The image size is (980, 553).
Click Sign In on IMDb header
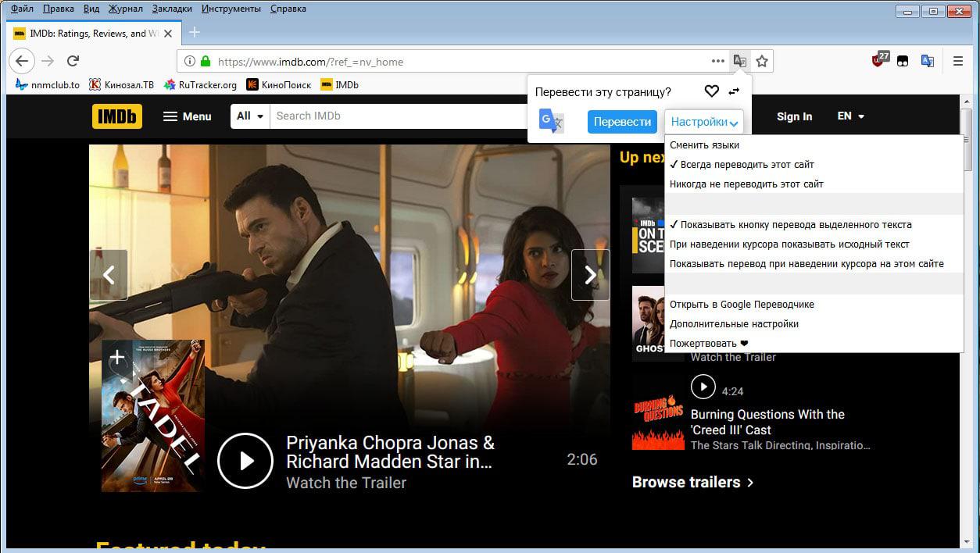point(794,116)
